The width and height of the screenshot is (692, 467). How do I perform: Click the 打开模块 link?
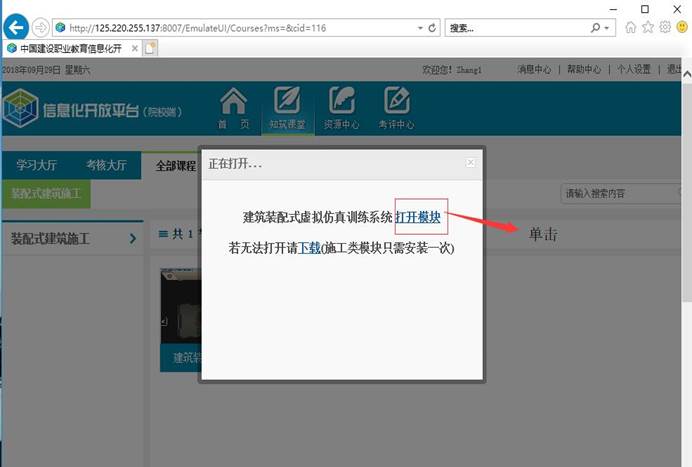(418, 217)
